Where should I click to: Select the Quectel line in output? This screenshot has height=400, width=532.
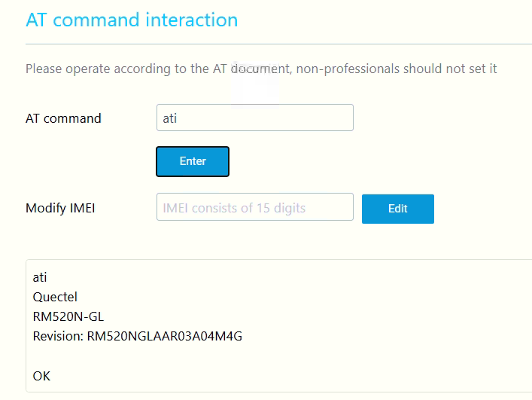(55, 297)
